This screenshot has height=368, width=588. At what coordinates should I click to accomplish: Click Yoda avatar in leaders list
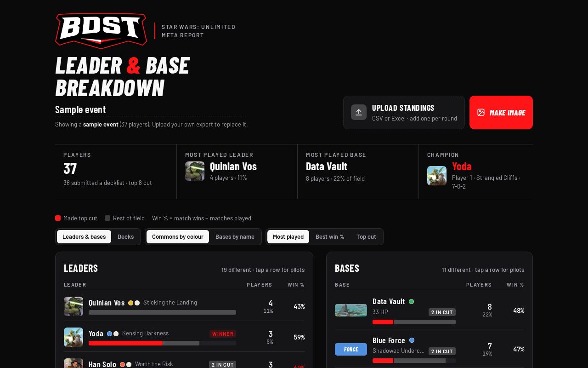(x=73, y=337)
